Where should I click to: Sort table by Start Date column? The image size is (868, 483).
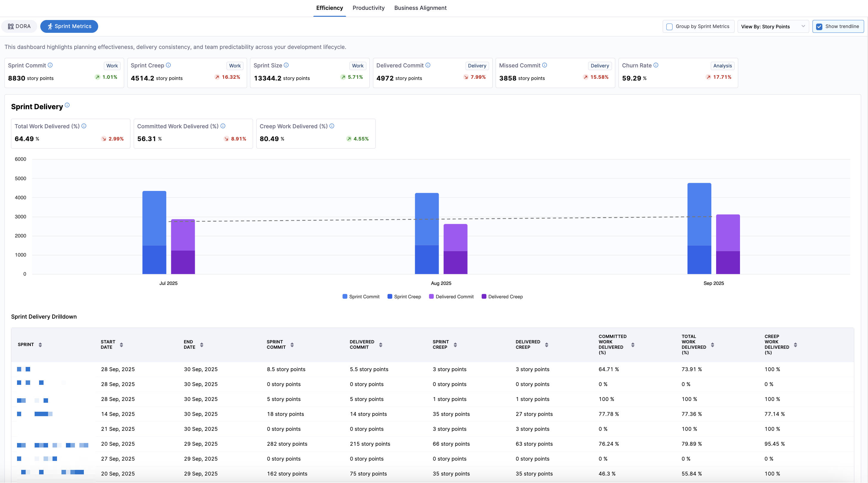(121, 345)
